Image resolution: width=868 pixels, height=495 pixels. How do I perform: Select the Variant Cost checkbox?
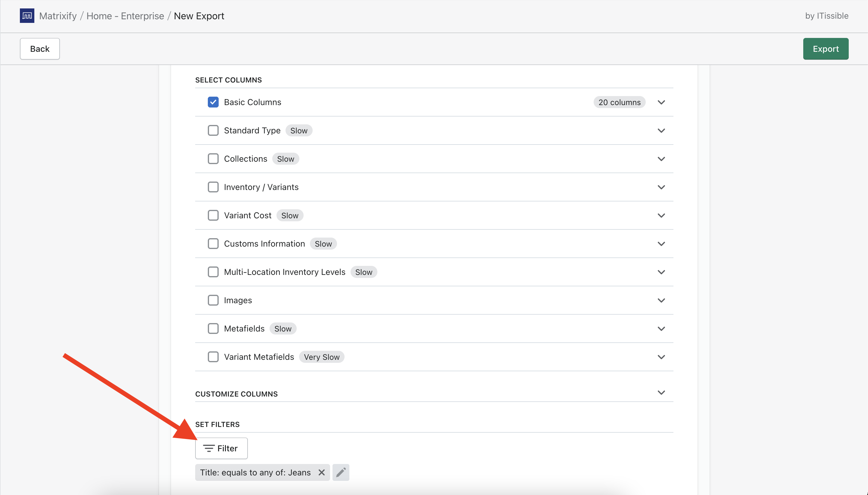coord(213,215)
